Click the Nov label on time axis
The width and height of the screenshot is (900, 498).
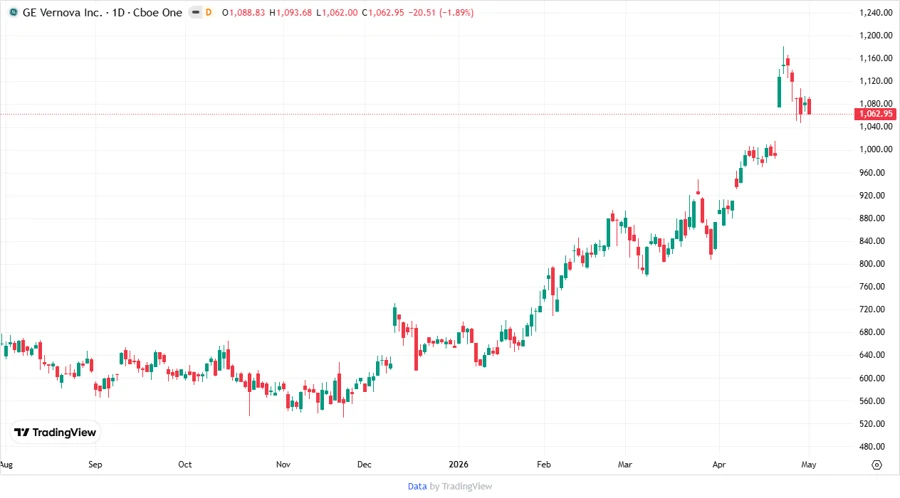pyautogui.click(x=283, y=464)
